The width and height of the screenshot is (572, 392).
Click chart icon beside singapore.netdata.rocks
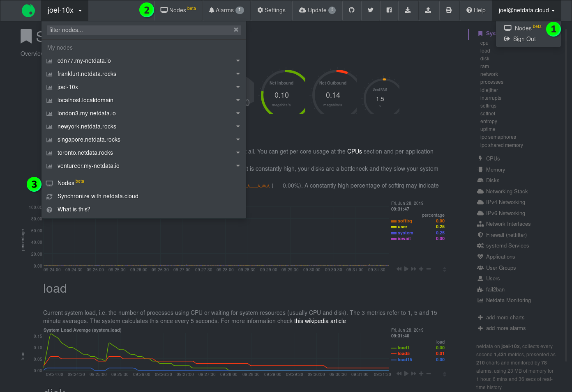(x=49, y=140)
